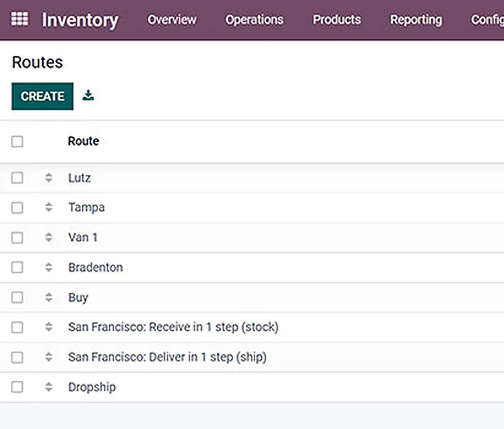Image resolution: width=504 pixels, height=429 pixels.
Task: Open the Operations menu
Action: pyautogui.click(x=254, y=20)
